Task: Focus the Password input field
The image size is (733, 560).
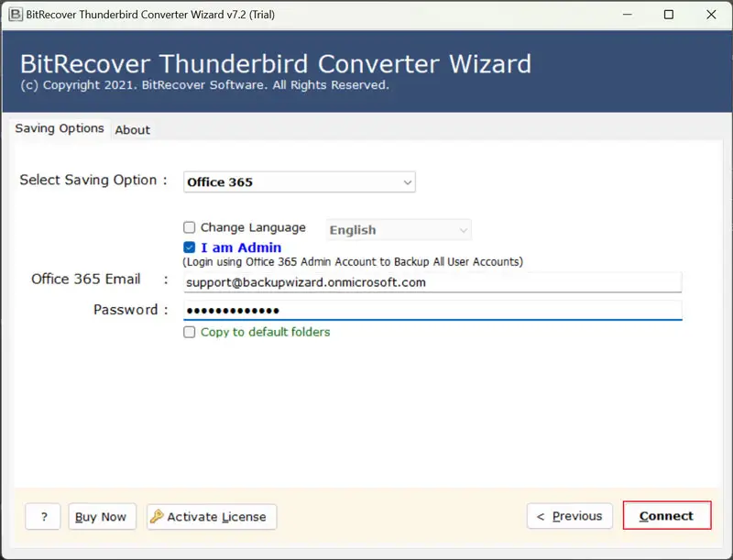Action: coord(432,310)
